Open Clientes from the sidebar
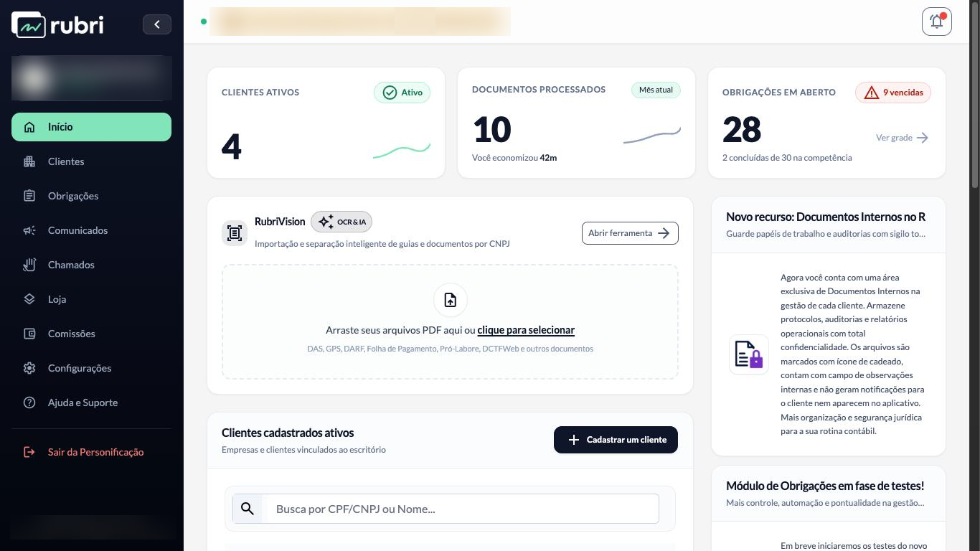980x551 pixels. (91, 161)
